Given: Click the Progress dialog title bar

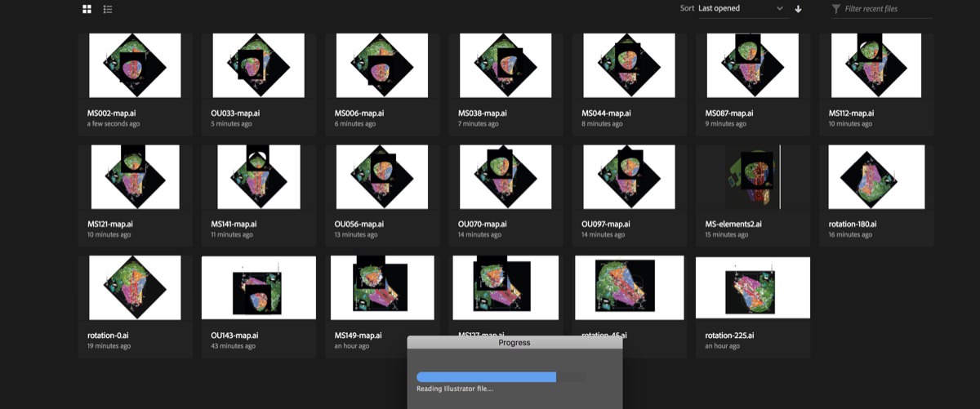Looking at the screenshot, I should (514, 343).
